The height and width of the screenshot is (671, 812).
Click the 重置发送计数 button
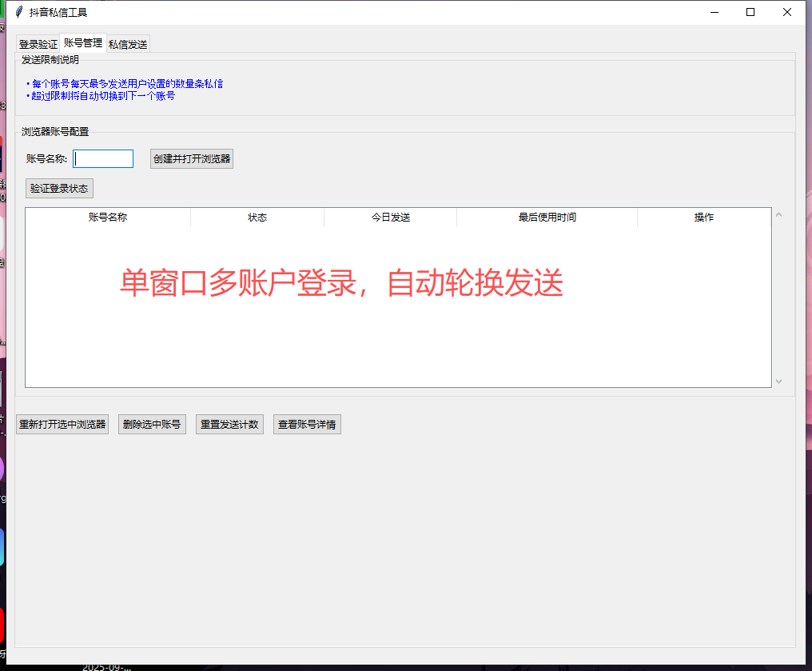tap(229, 425)
